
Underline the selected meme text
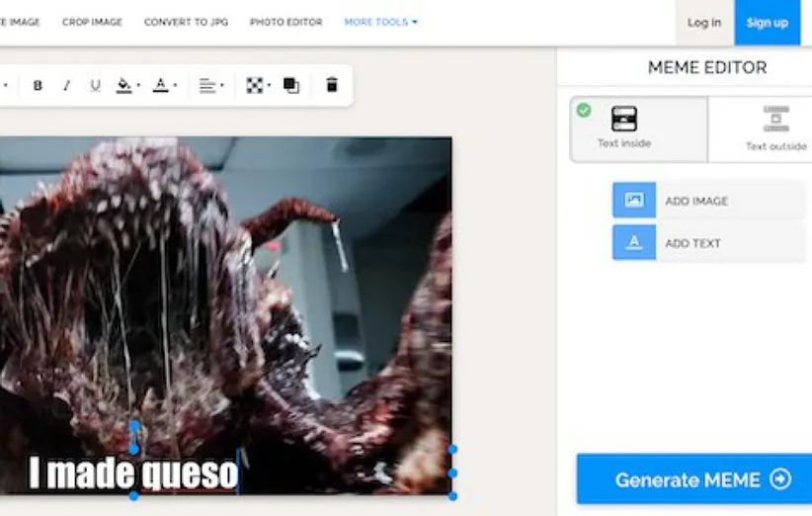95,86
